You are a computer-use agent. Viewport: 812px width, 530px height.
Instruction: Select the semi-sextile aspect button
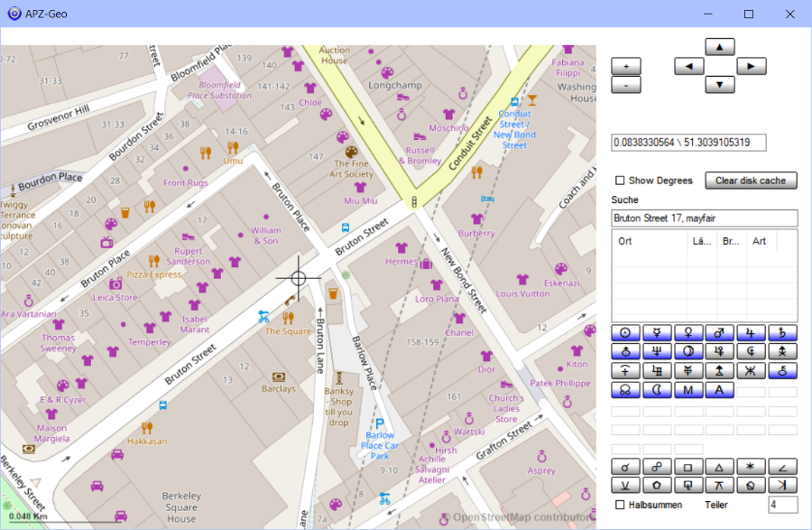pos(625,486)
